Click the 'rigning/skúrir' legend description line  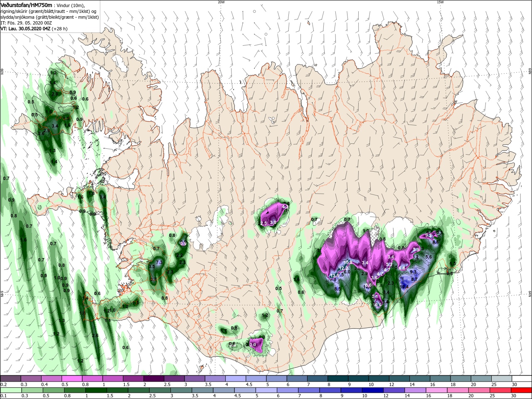[x=49, y=11]
